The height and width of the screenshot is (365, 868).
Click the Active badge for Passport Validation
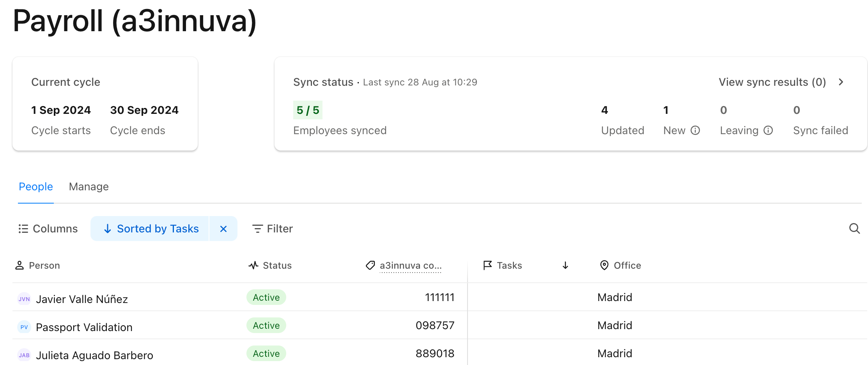tap(266, 325)
